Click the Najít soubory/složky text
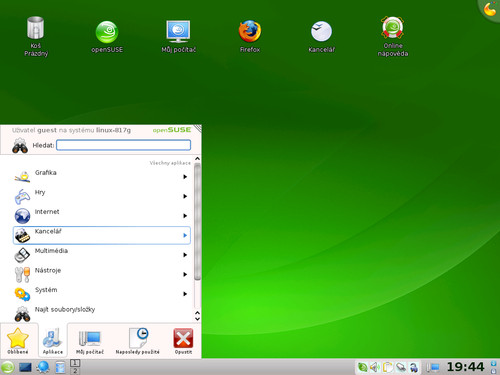500x375 pixels. [x=65, y=309]
